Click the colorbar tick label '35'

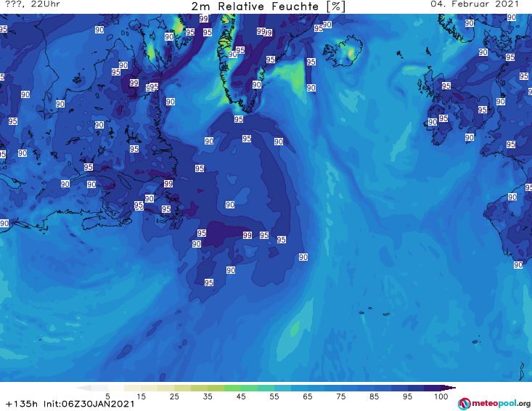208,396
